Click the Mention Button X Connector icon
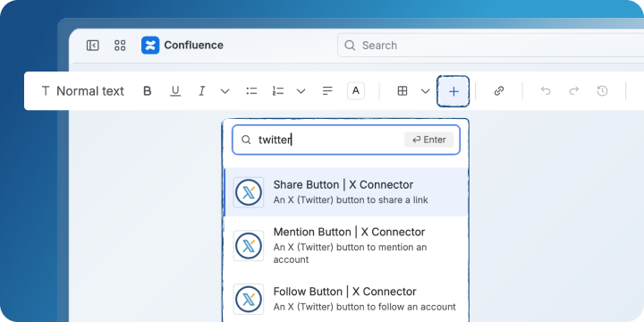This screenshot has width=644, height=322. [249, 246]
